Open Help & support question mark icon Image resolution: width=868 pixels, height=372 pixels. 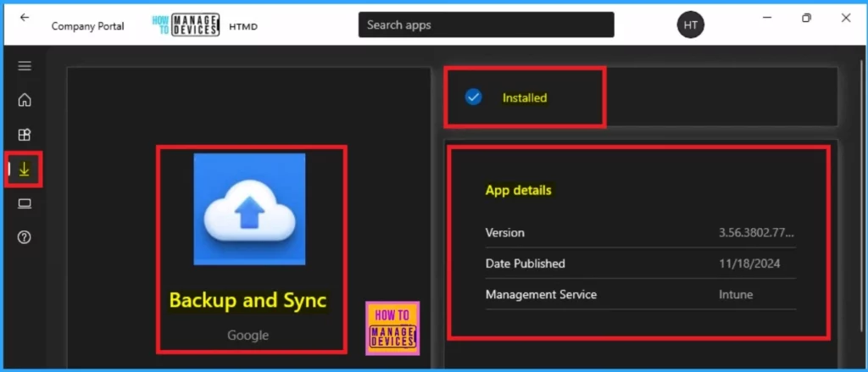click(x=25, y=237)
